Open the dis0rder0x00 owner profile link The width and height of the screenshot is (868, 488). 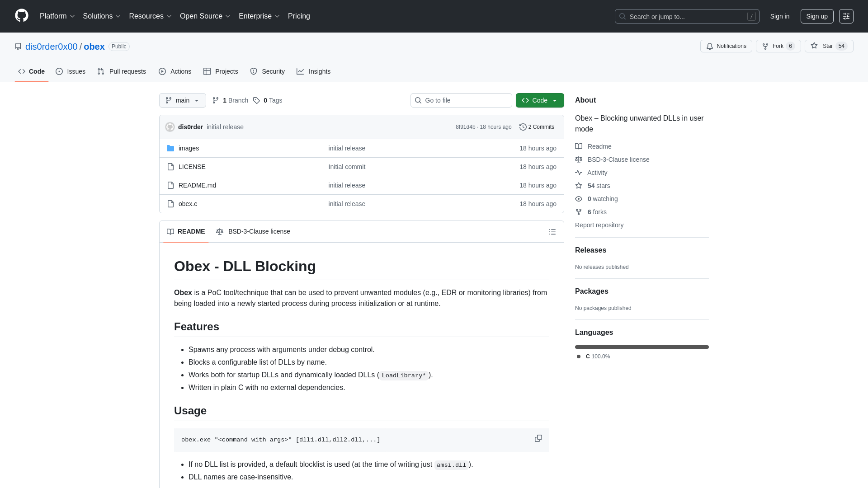(x=52, y=47)
